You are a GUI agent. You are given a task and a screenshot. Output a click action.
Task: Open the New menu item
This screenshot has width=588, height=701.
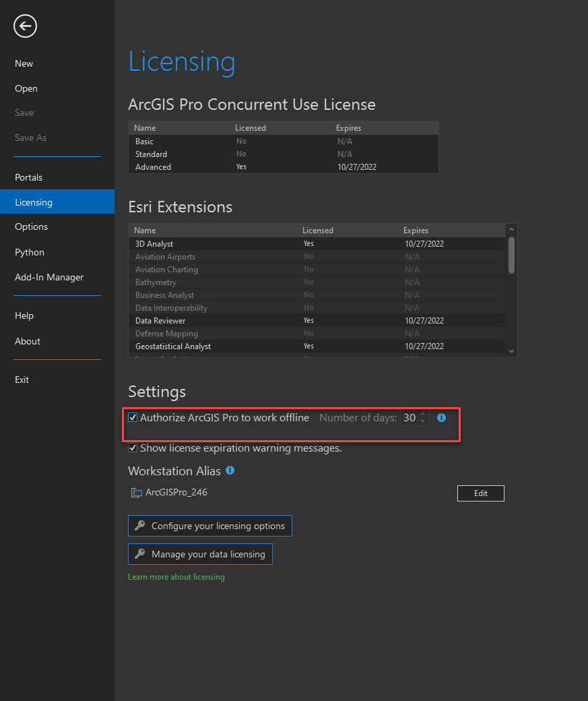click(x=24, y=63)
